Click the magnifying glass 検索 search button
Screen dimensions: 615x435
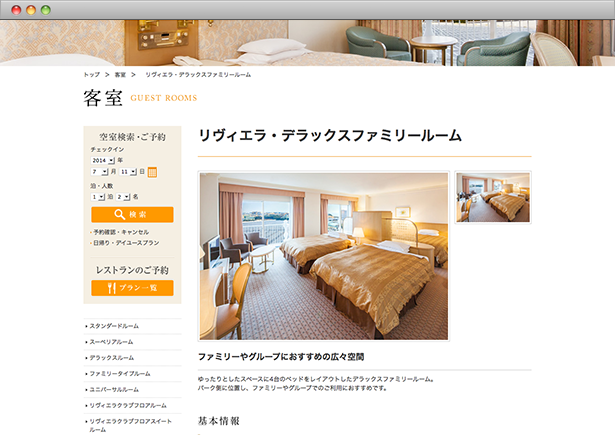(x=132, y=215)
